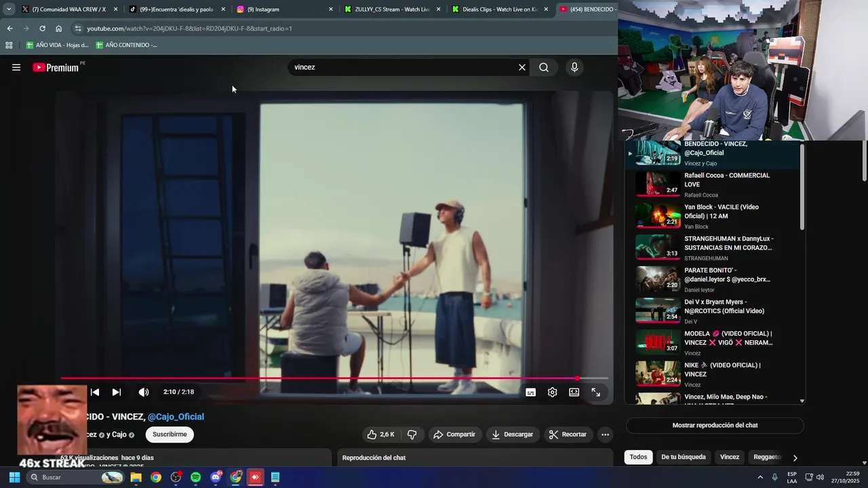868x488 pixels.
Task: Open Discord from the taskbar
Action: tap(216, 477)
